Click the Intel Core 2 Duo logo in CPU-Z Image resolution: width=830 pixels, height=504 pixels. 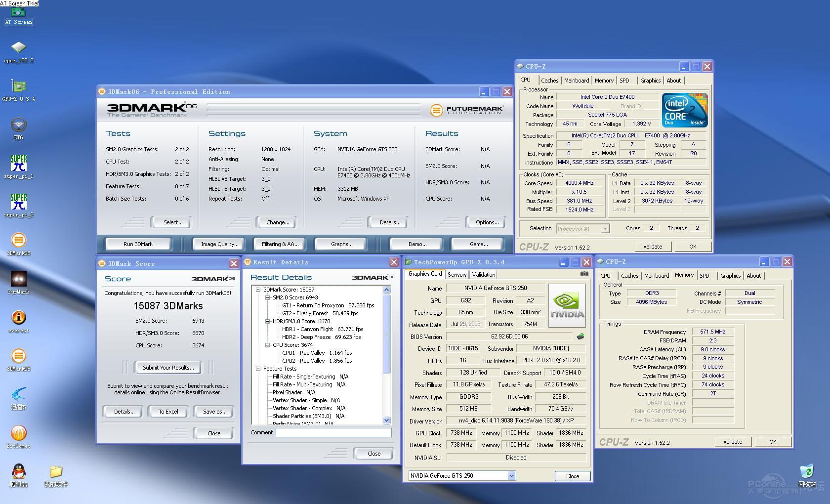click(685, 110)
